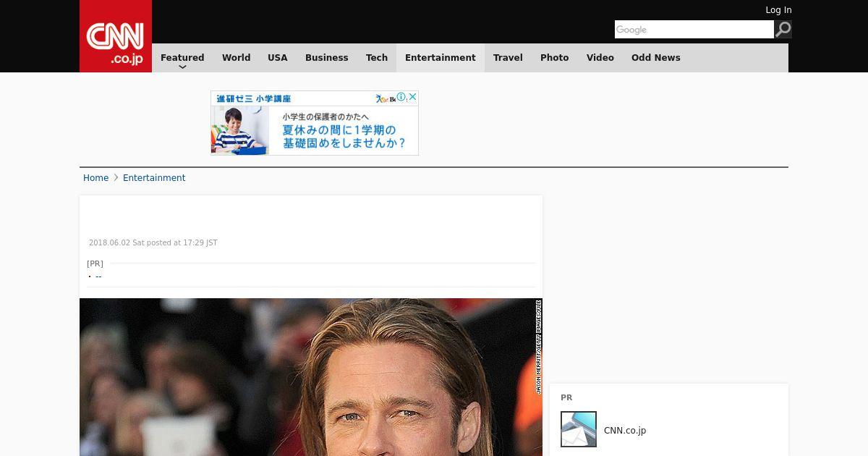Click the PR heading in the sidebar
868x456 pixels.
point(566,398)
